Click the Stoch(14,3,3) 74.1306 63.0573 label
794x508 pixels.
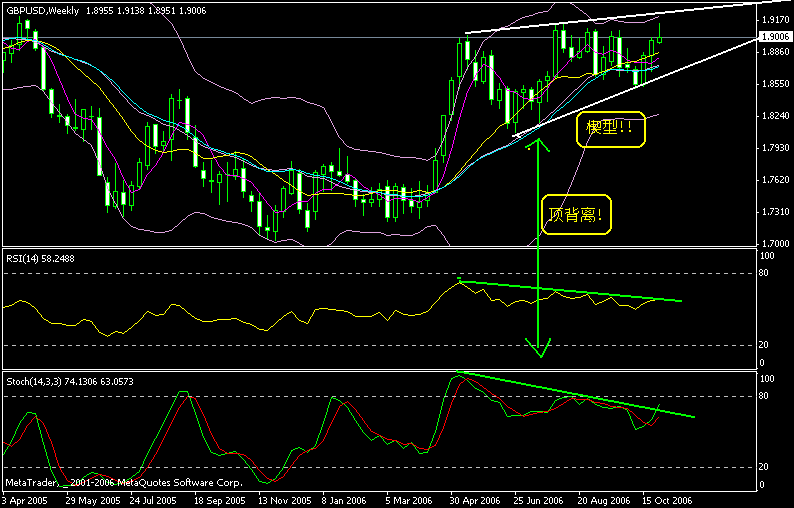coord(70,381)
